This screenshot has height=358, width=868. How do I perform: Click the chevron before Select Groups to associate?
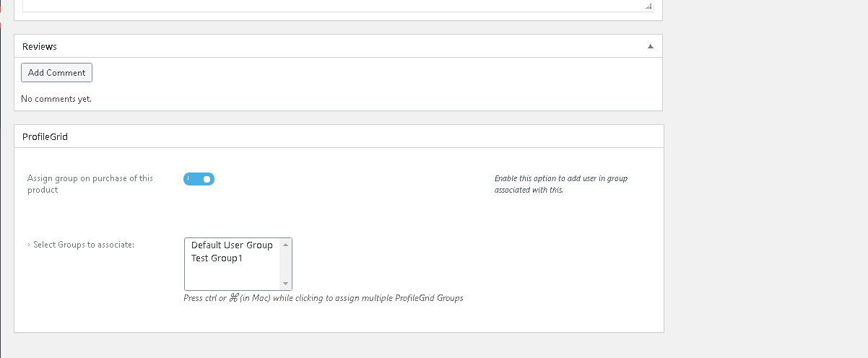point(29,245)
